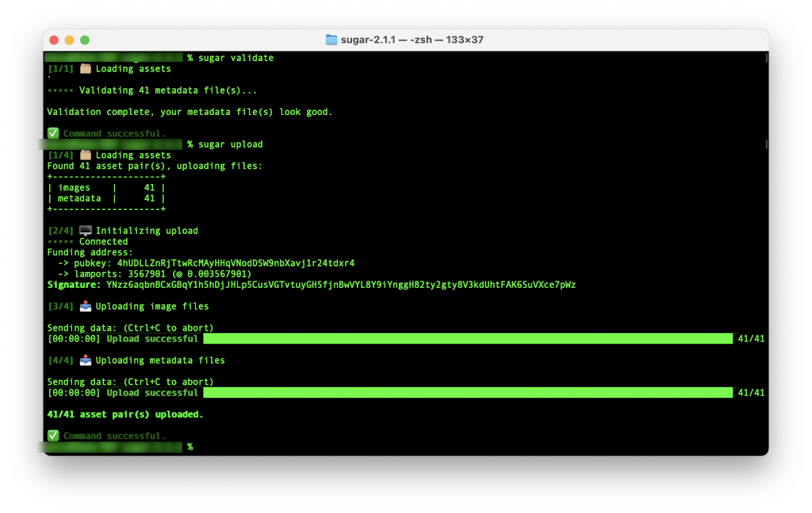Click the first "Command successful." text
This screenshot has height=513, width=812.
coord(114,133)
